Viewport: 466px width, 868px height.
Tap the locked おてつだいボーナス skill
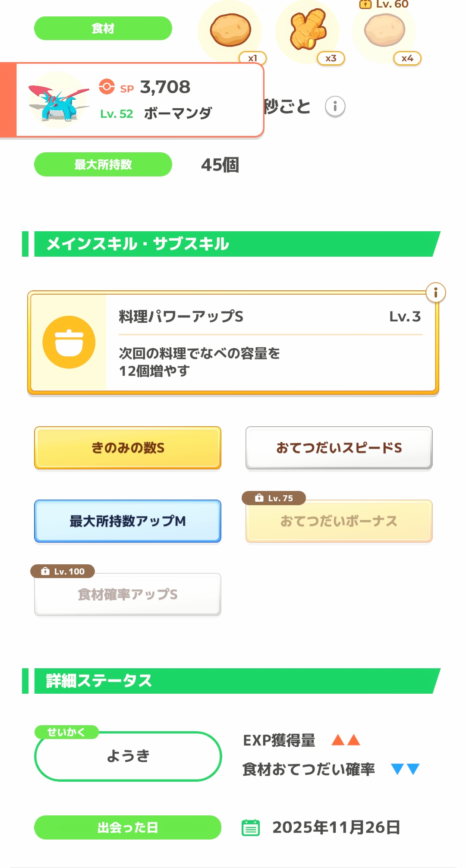(x=339, y=522)
